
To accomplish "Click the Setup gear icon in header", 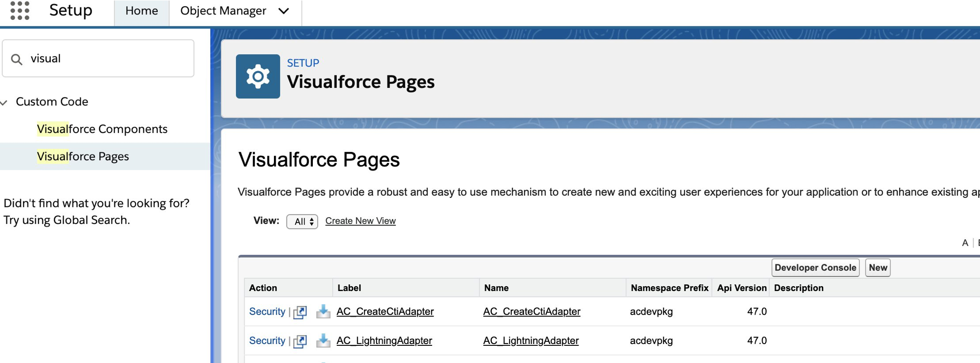I will 258,76.
